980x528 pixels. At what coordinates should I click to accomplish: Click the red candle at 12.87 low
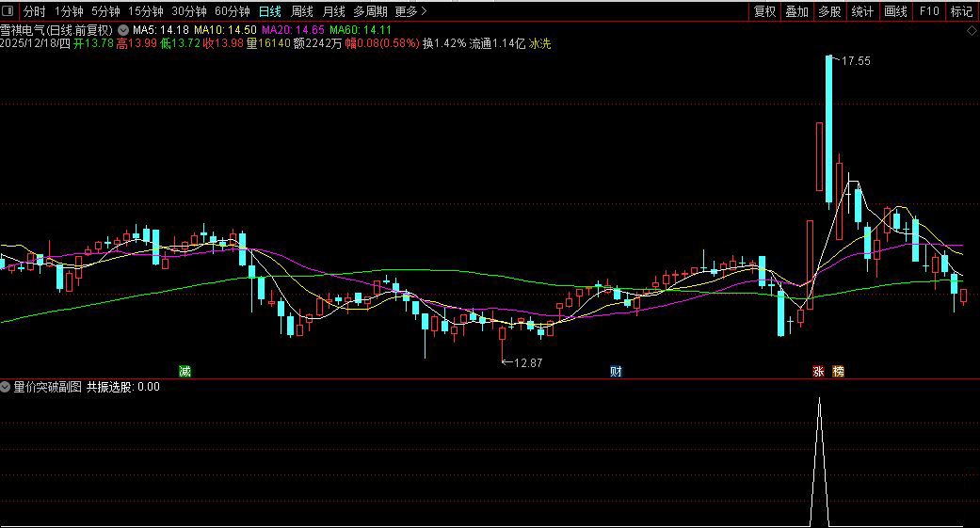(x=503, y=334)
